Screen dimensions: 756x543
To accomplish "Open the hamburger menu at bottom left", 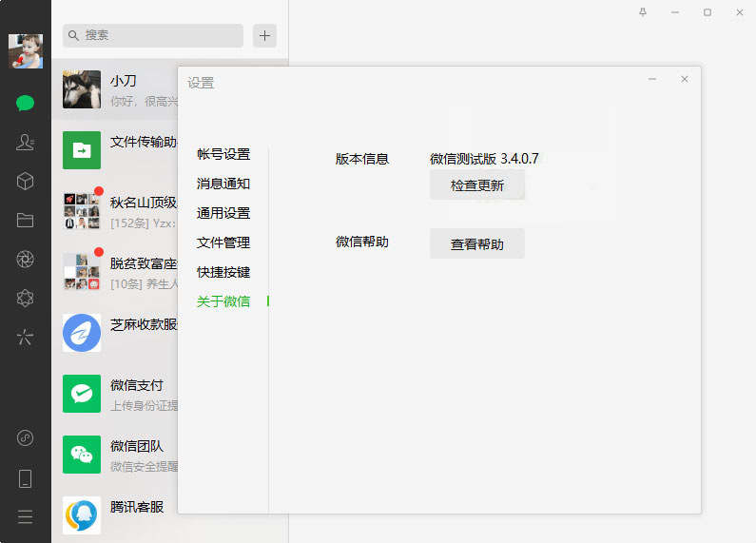I will 26,516.
